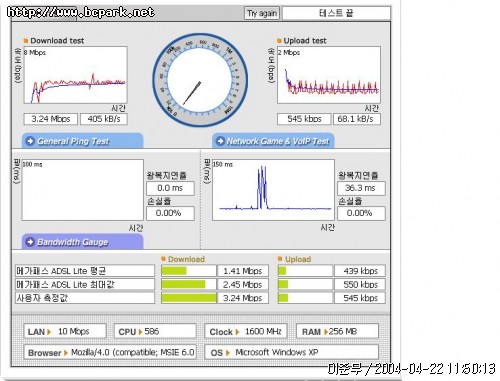Click the RAM 256 MB field
This screenshot has height=381, width=500.
(x=337, y=331)
